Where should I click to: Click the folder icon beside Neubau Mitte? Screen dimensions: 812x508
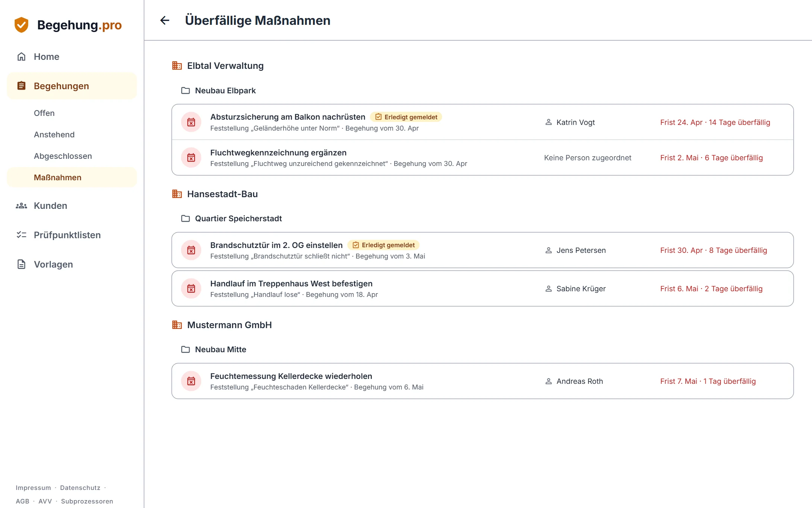pyautogui.click(x=185, y=349)
